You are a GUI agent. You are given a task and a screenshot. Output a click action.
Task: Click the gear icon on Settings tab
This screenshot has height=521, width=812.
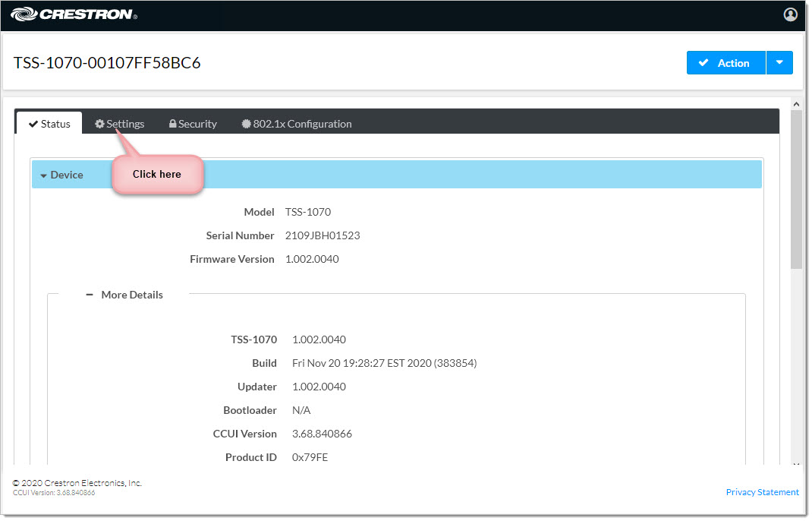(99, 124)
